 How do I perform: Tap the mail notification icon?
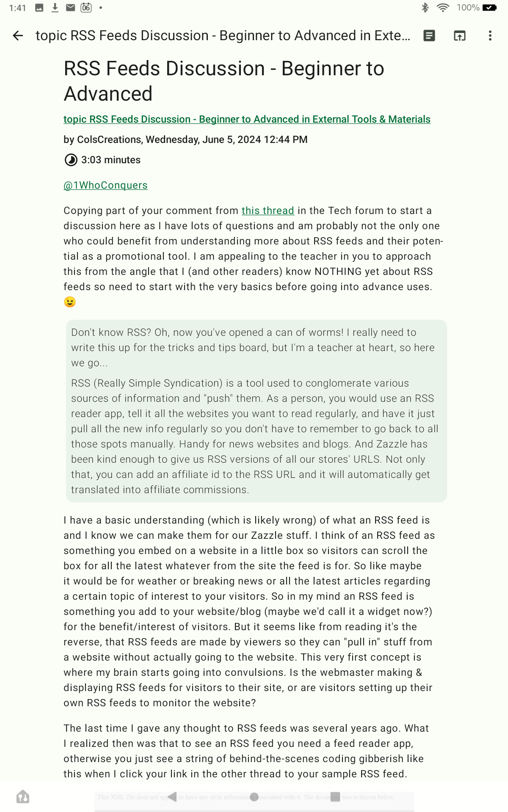pos(71,8)
